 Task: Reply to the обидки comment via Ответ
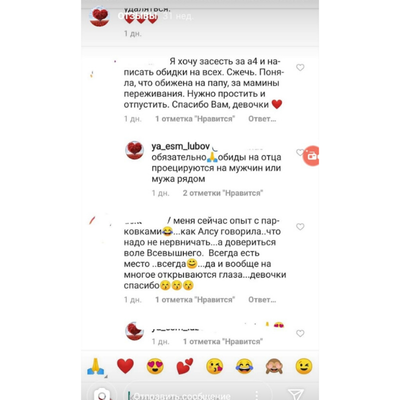(x=262, y=119)
